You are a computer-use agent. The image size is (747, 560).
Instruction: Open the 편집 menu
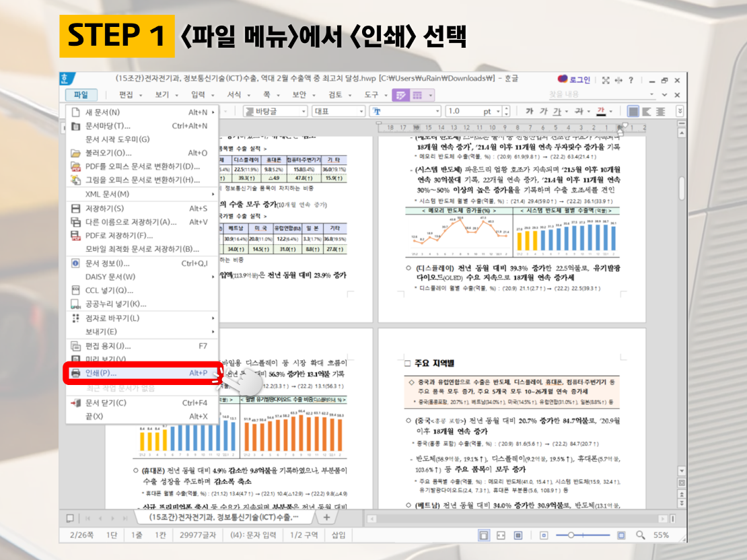130,95
